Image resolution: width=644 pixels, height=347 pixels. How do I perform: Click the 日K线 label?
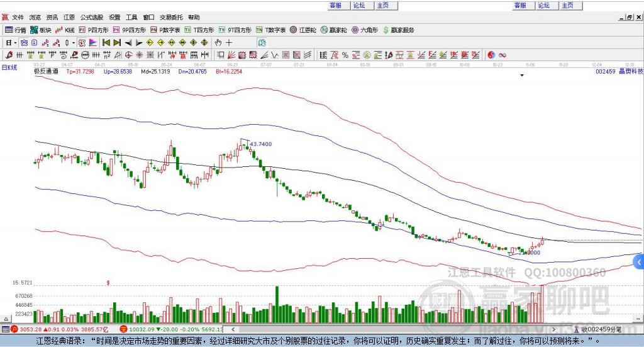click(9, 67)
